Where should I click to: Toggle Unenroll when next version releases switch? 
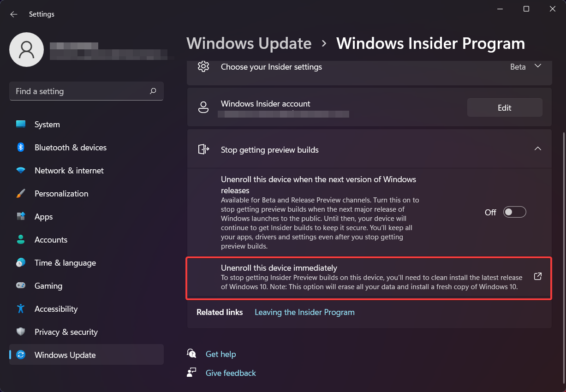[515, 212]
